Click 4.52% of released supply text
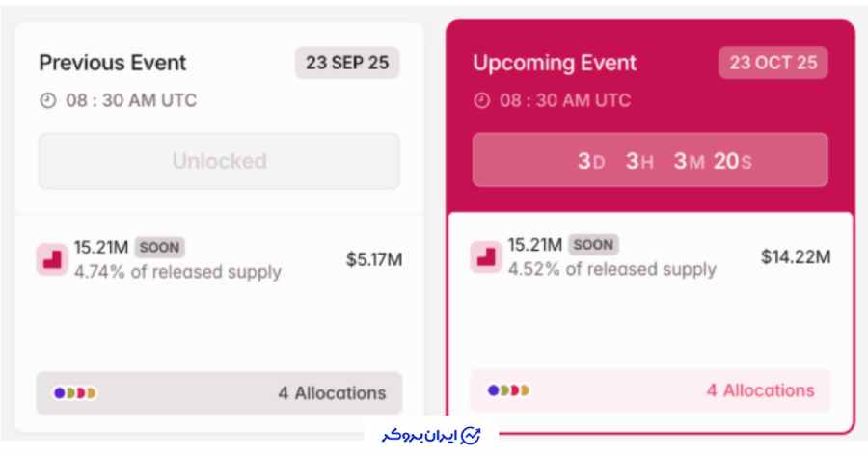This screenshot has height=456, width=868. click(612, 269)
